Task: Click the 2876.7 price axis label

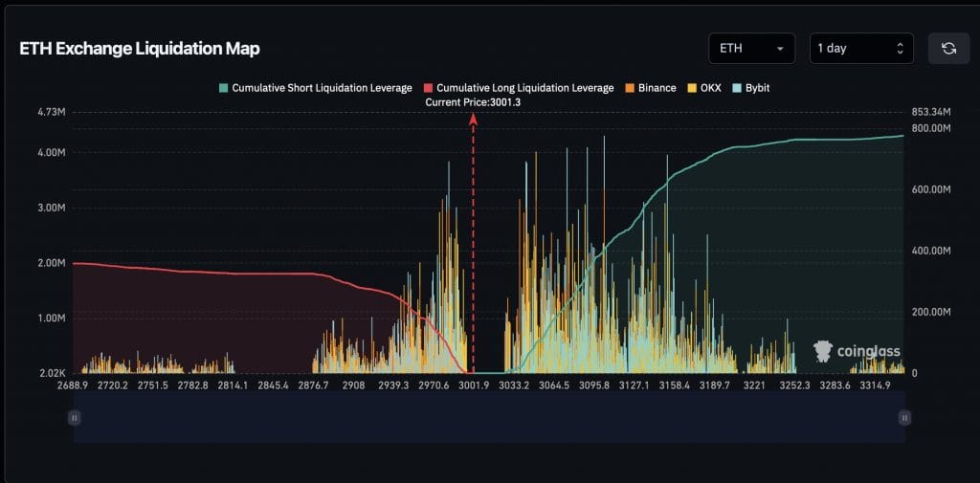Action: 313,385
